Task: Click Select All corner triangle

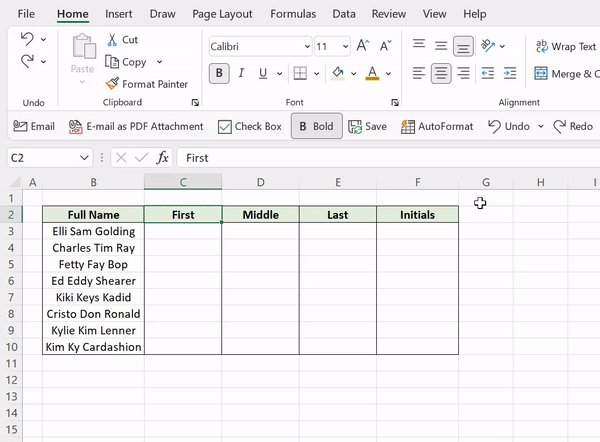Action: coord(15,182)
